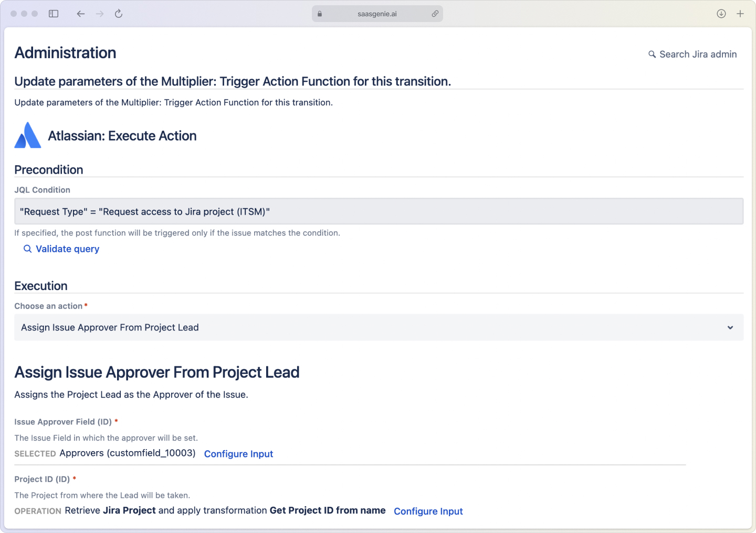Click the JQL Condition label

(42, 190)
